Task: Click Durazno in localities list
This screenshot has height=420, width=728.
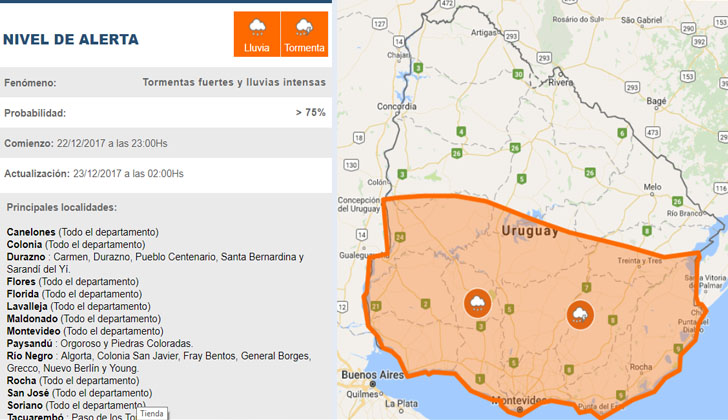Action: [26, 257]
